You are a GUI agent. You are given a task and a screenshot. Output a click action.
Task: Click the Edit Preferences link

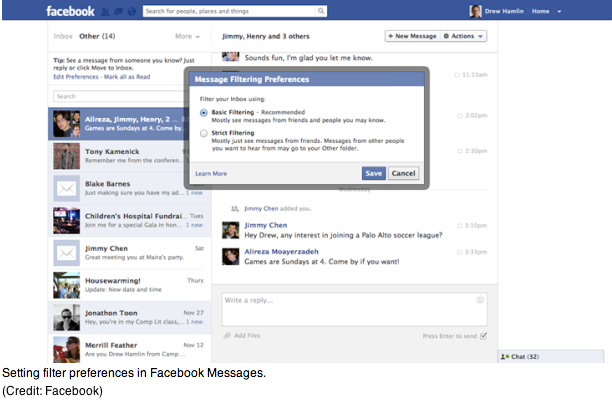coord(76,77)
